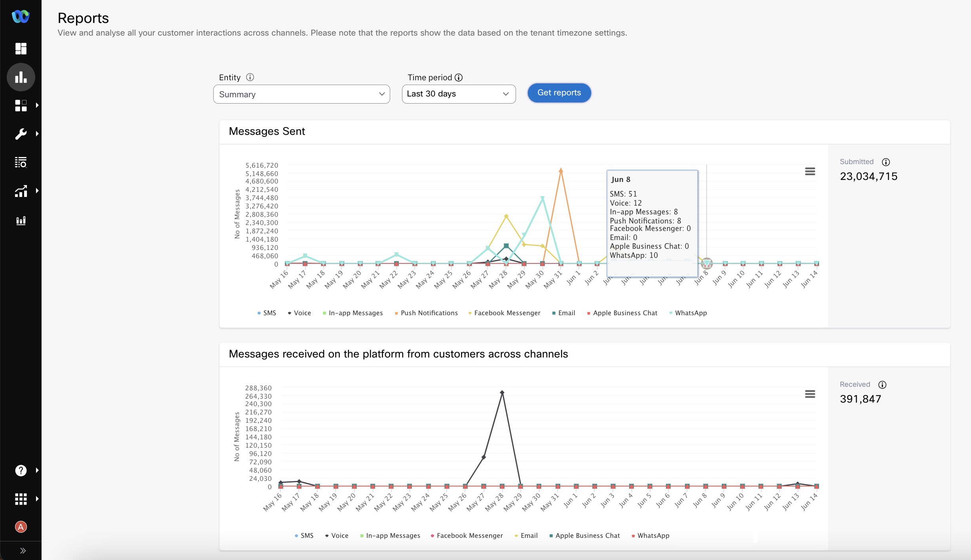Click the highlighted Jun 8 data point
971x560 pixels.
point(707,263)
